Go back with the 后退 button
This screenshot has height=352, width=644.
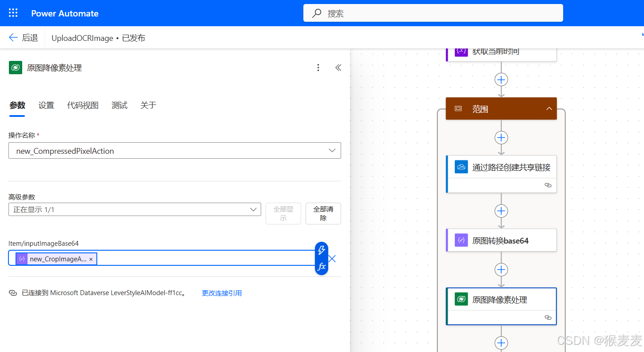24,38
